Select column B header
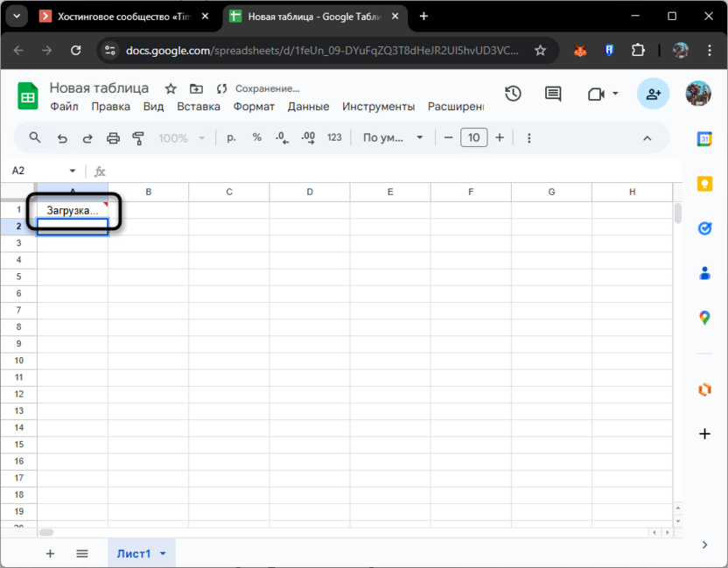The image size is (728, 568). pyautogui.click(x=148, y=192)
